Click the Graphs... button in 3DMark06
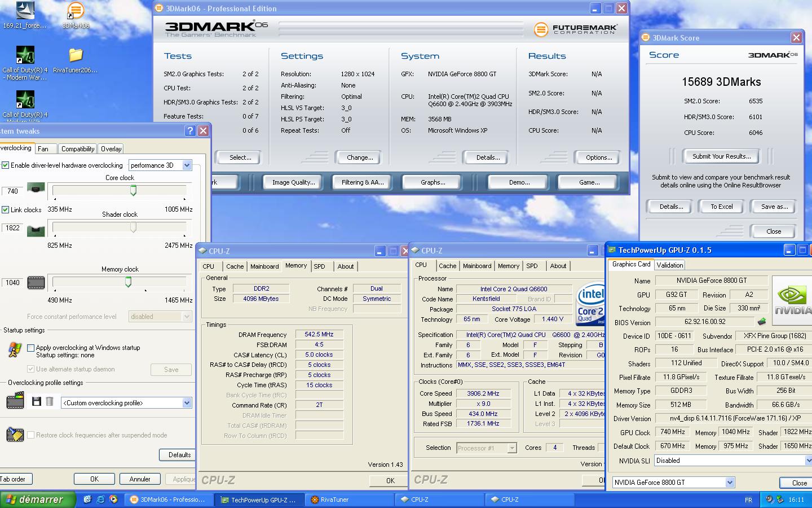 (433, 182)
